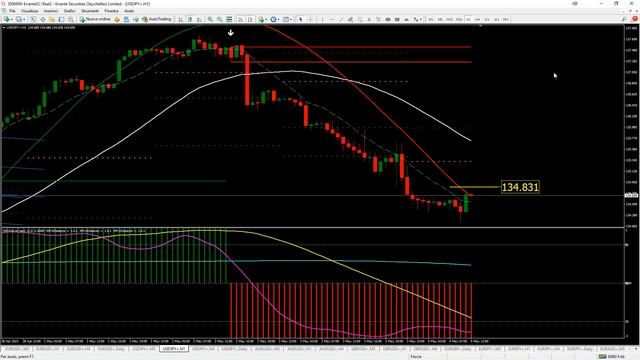Switch chart to bar chart type
The height and width of the screenshot is (360, 640).
coord(180,19)
